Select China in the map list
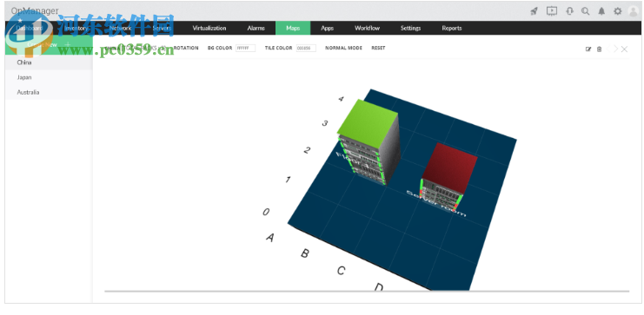 [x=49, y=62]
